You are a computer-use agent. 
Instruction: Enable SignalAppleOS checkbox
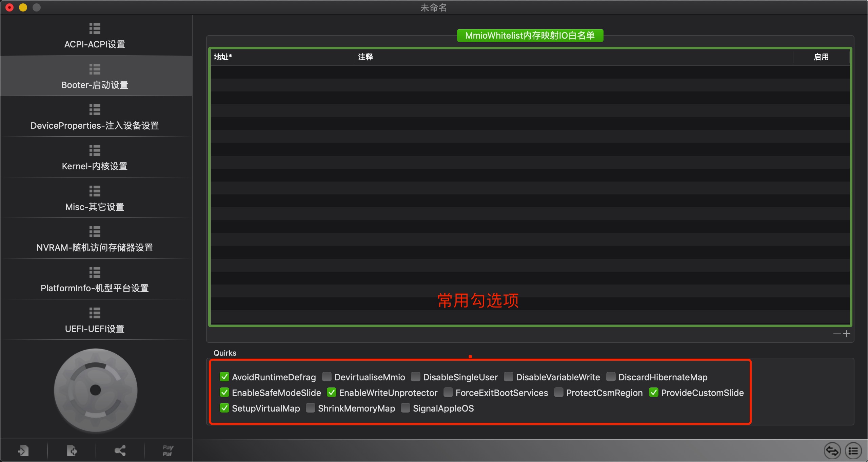coord(406,408)
